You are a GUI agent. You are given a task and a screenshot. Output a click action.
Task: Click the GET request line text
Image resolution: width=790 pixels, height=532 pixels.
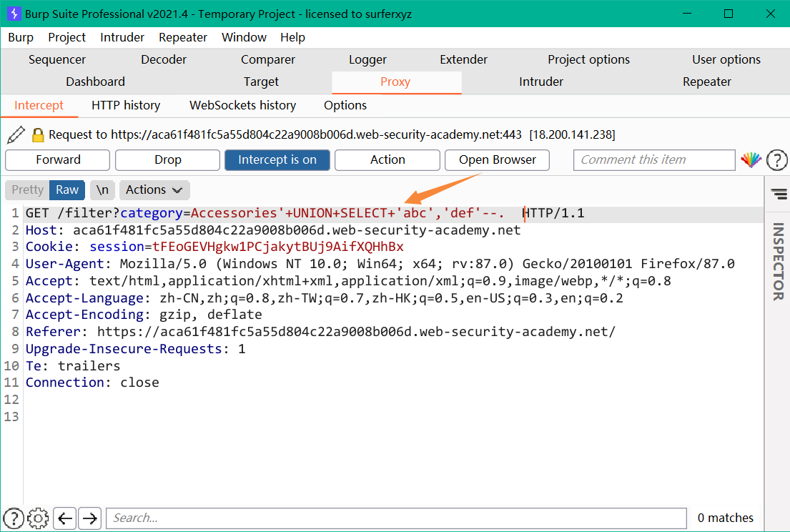pos(305,214)
